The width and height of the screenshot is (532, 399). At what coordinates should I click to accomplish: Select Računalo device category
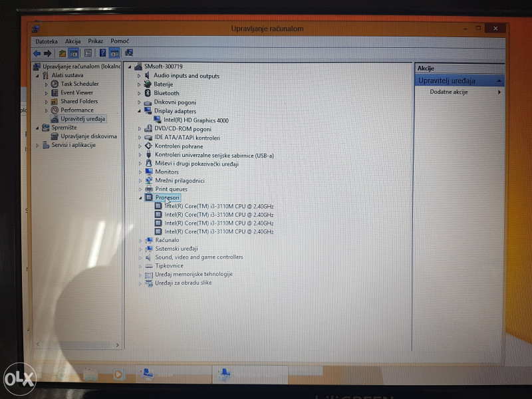(167, 240)
